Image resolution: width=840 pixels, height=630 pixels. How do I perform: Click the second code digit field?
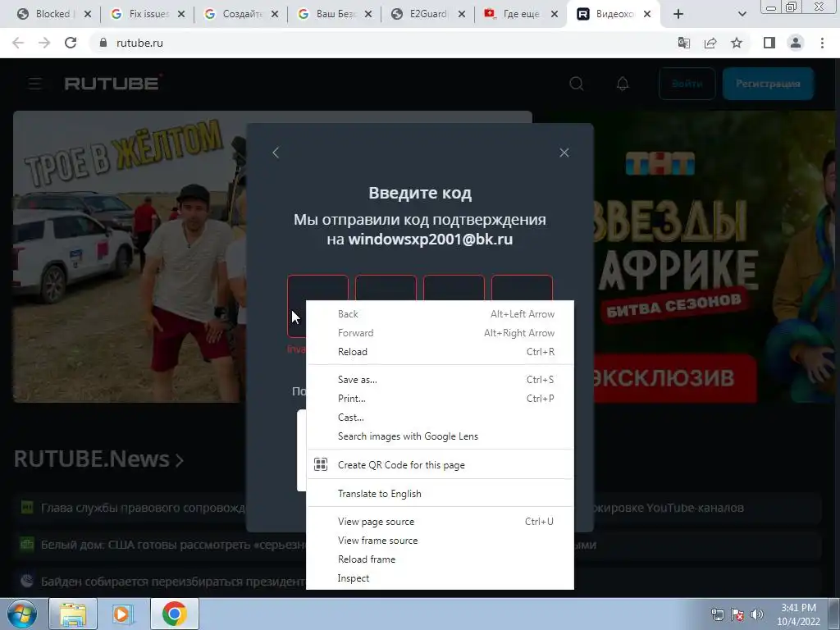point(386,288)
